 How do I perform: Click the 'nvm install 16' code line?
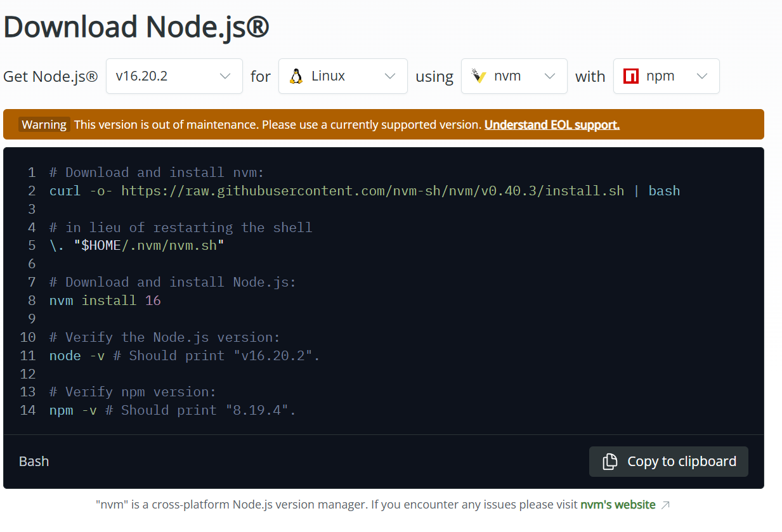(105, 301)
